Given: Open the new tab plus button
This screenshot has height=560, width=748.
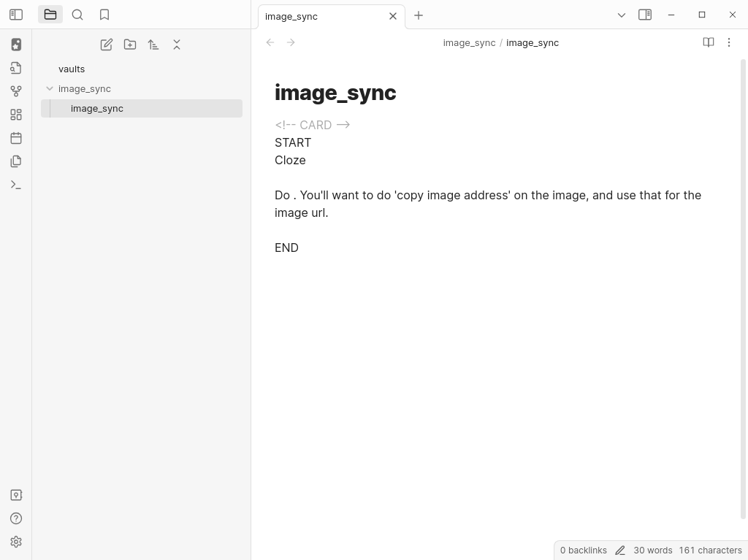Looking at the screenshot, I should click(419, 15).
